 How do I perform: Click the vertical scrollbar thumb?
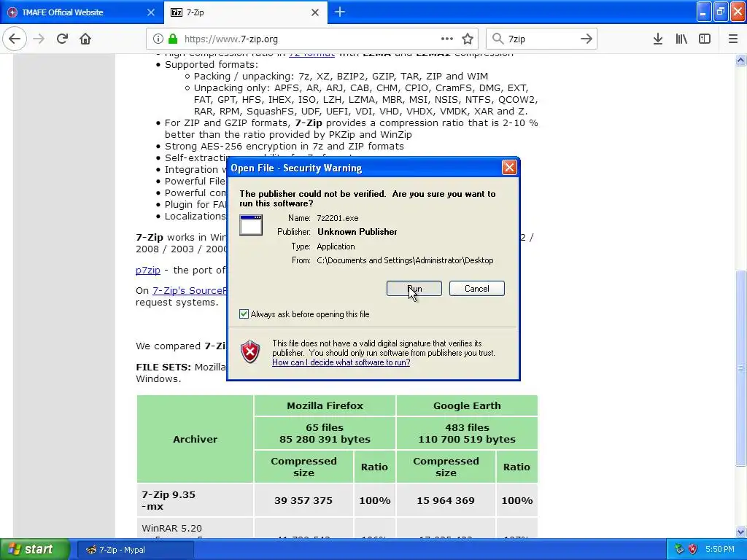[740, 368]
